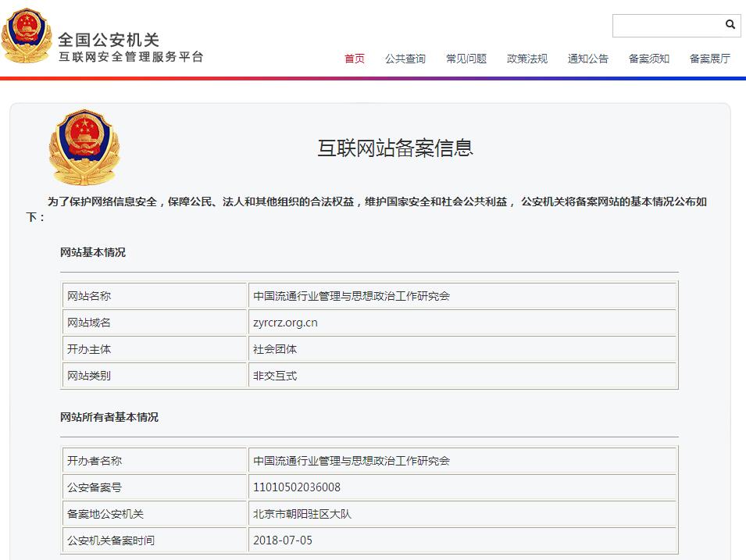
Task: Open the 通知公告 navigation item
Action: (587, 58)
